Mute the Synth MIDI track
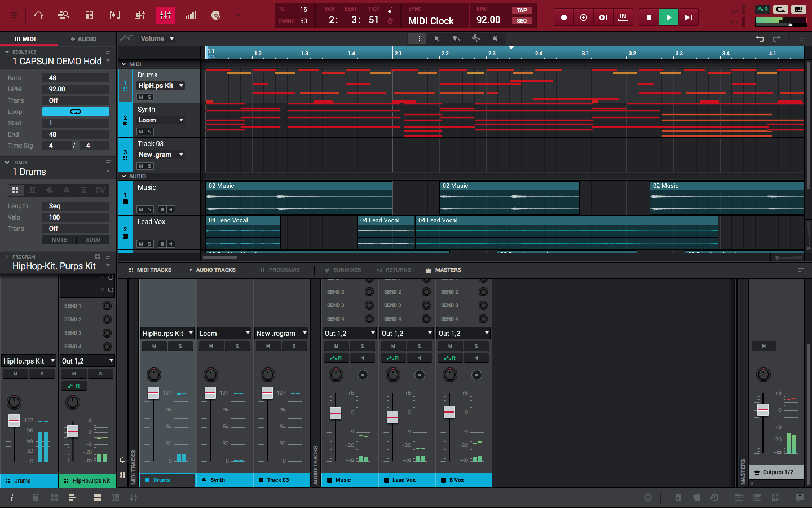Screen dimensions: 812x508 140,132
